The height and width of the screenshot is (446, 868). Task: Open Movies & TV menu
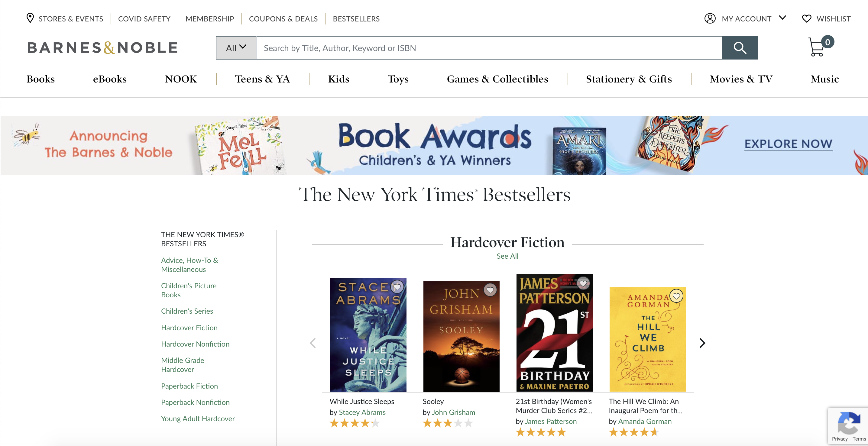tap(741, 79)
